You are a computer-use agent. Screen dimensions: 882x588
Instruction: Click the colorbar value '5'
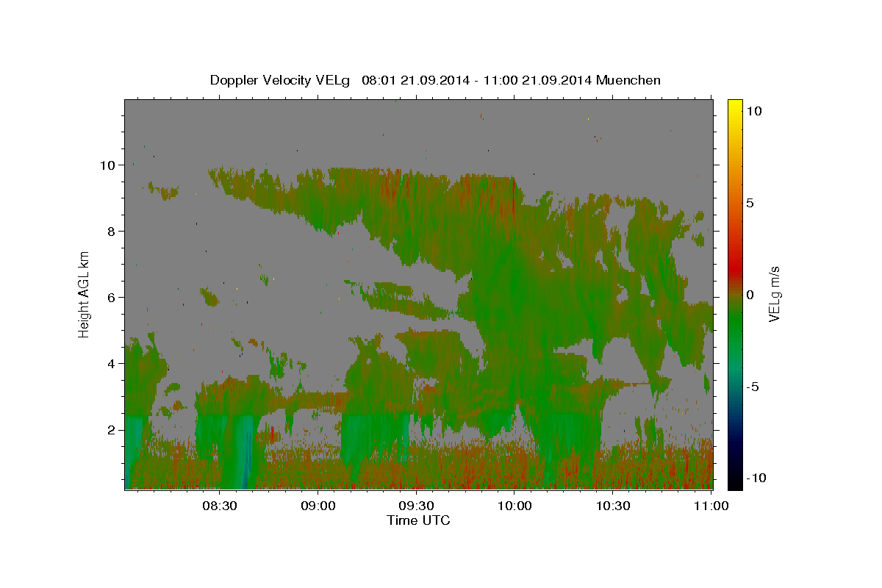[x=750, y=203]
